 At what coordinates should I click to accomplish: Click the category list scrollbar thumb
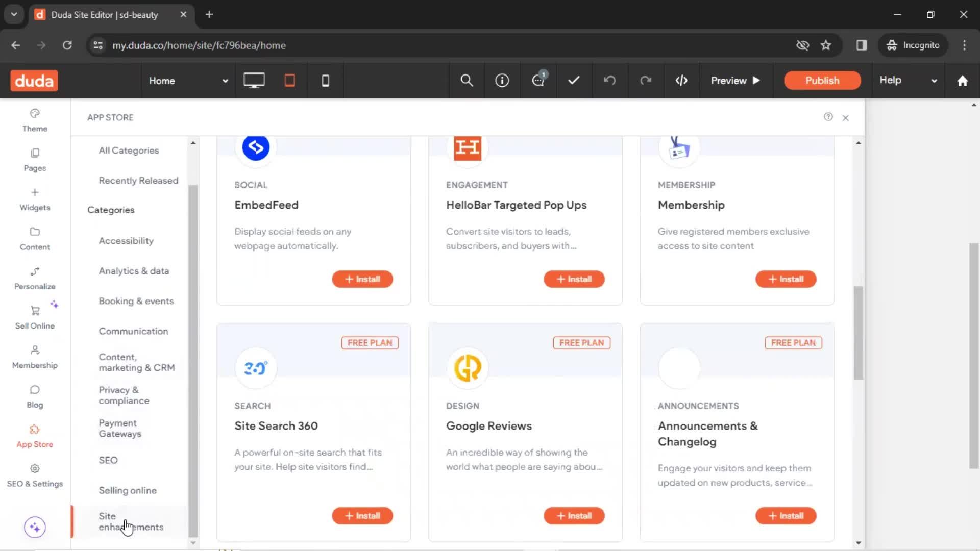pos(193,361)
